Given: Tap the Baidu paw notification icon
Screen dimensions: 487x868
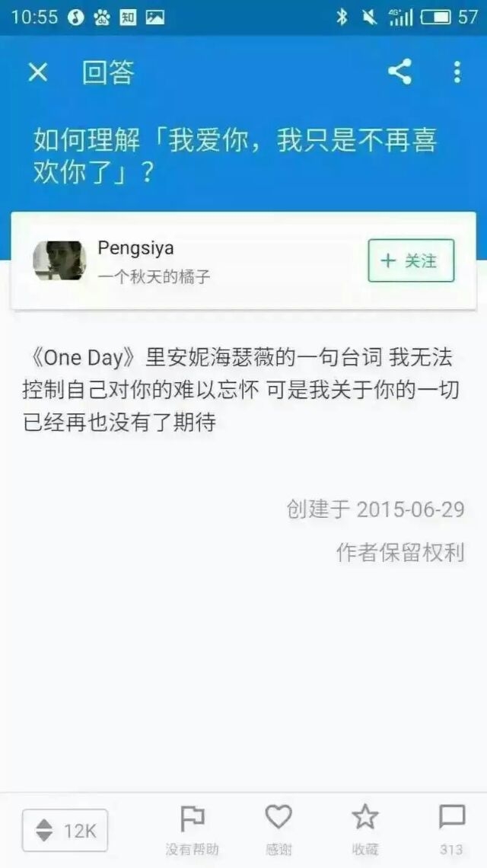Looking at the screenshot, I should point(102,18).
